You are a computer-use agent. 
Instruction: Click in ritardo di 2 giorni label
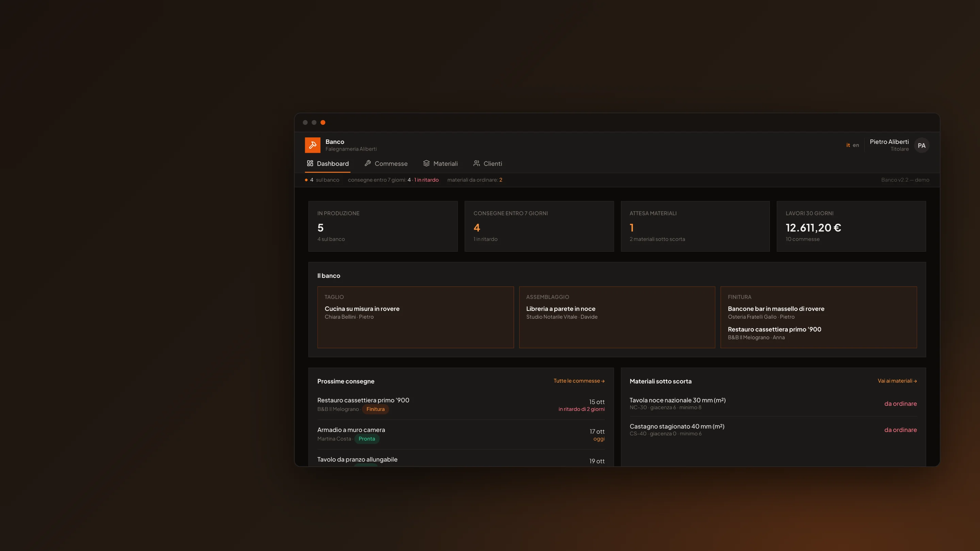pos(581,409)
